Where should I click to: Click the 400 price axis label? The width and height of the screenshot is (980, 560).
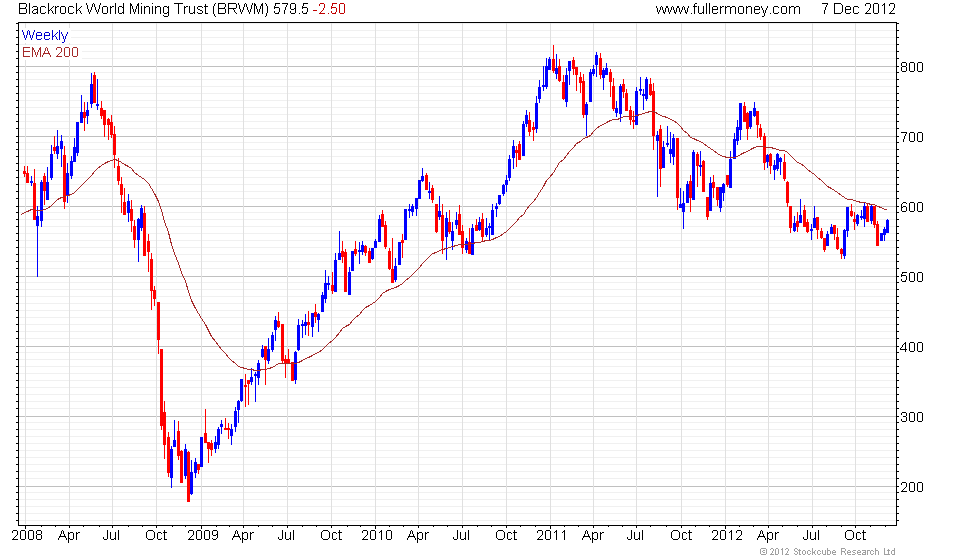point(912,348)
